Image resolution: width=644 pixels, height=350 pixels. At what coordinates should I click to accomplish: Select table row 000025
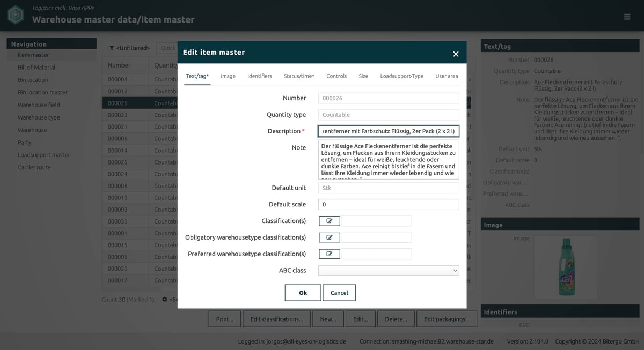(140, 162)
